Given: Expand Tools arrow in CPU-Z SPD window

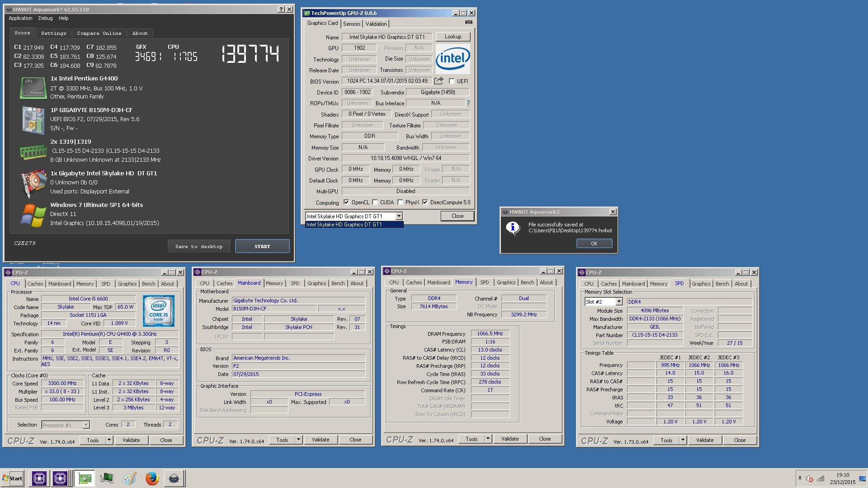Looking at the screenshot, I should pos(683,440).
